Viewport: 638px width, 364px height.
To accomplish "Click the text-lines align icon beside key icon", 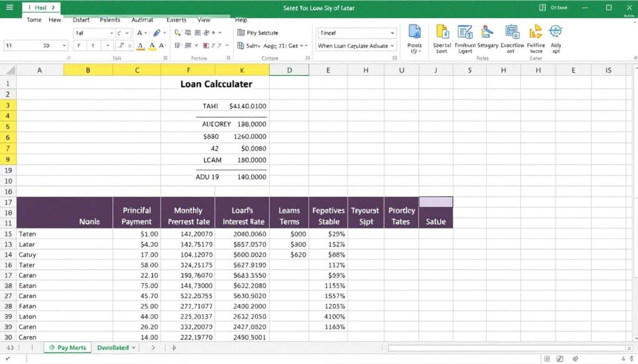I will click(x=188, y=32).
